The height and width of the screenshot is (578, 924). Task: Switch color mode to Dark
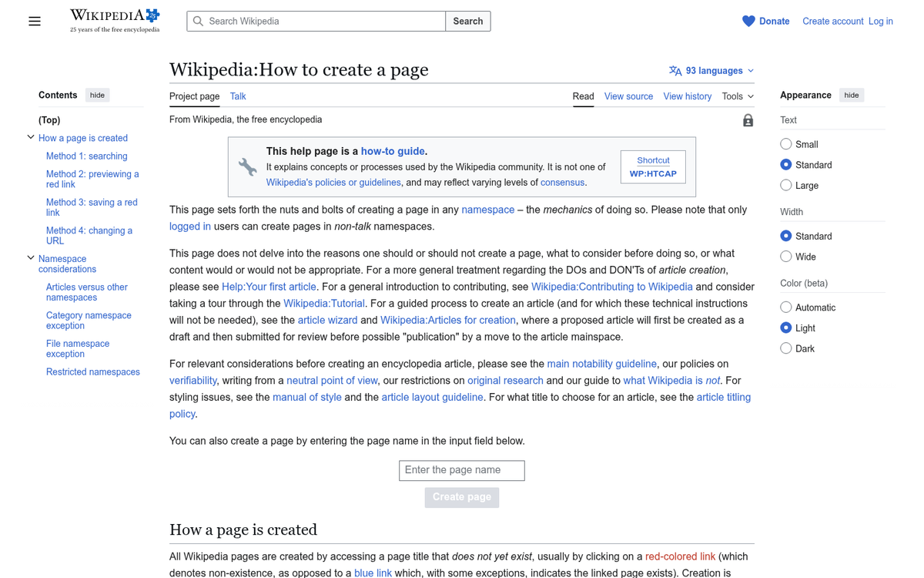coord(785,348)
